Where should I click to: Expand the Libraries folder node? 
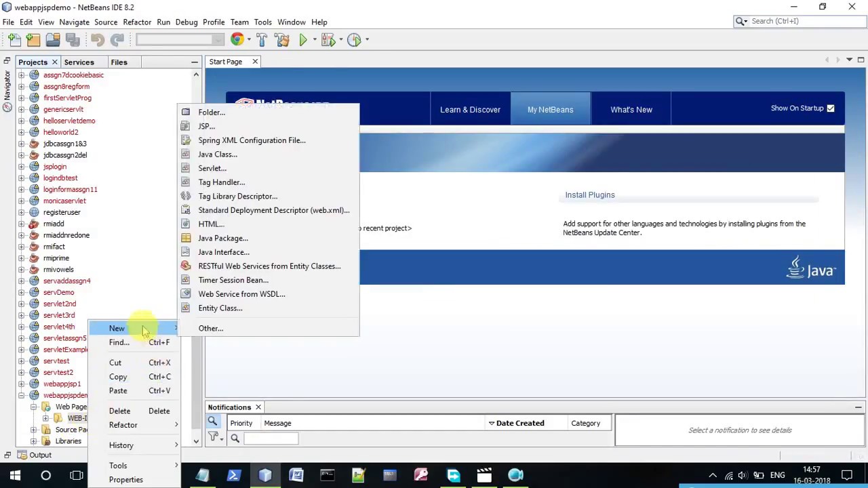[x=33, y=441]
